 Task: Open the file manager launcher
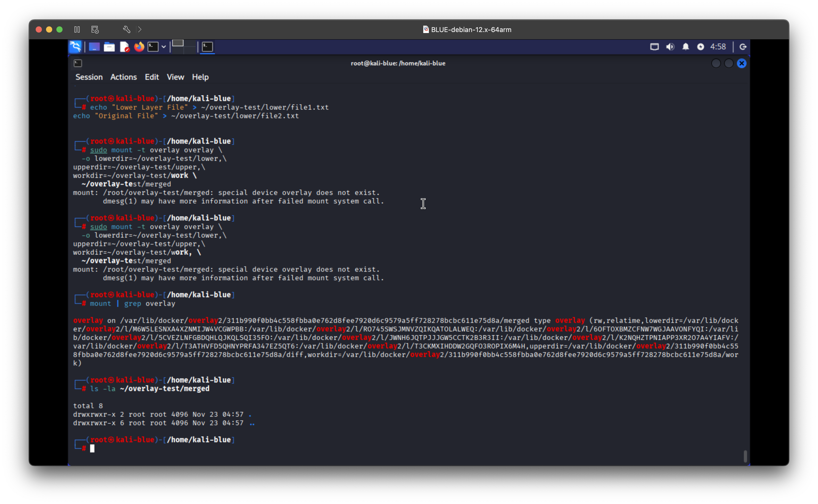pyautogui.click(x=109, y=47)
